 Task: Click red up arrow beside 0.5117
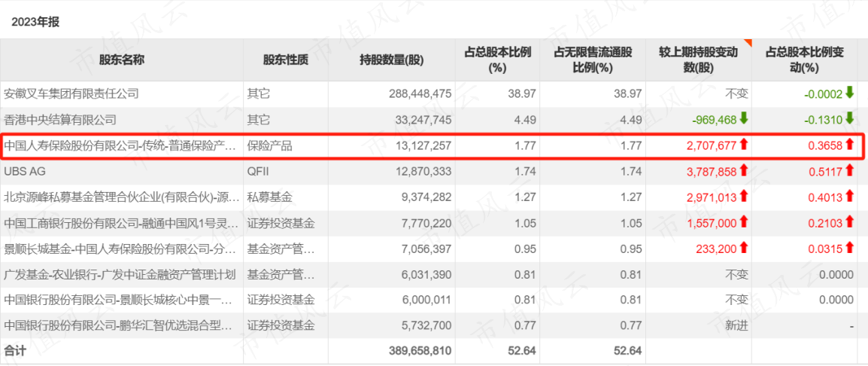[x=850, y=172]
